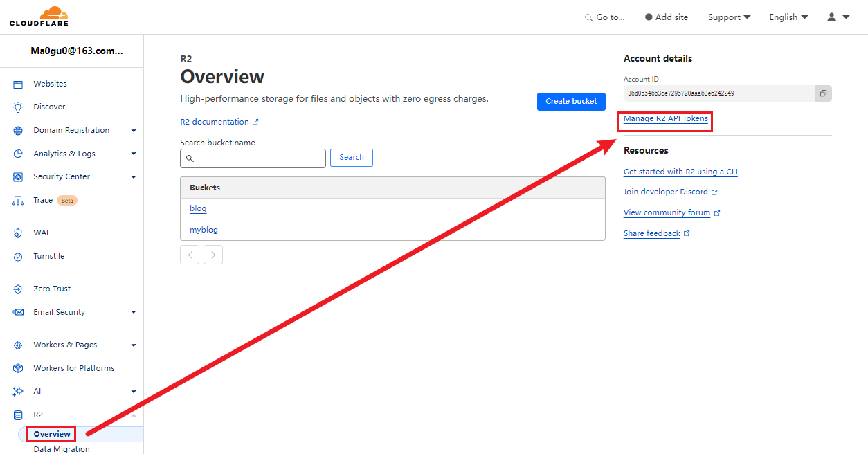Open the English language dropdown
The width and height of the screenshot is (868, 454).
[x=788, y=17]
